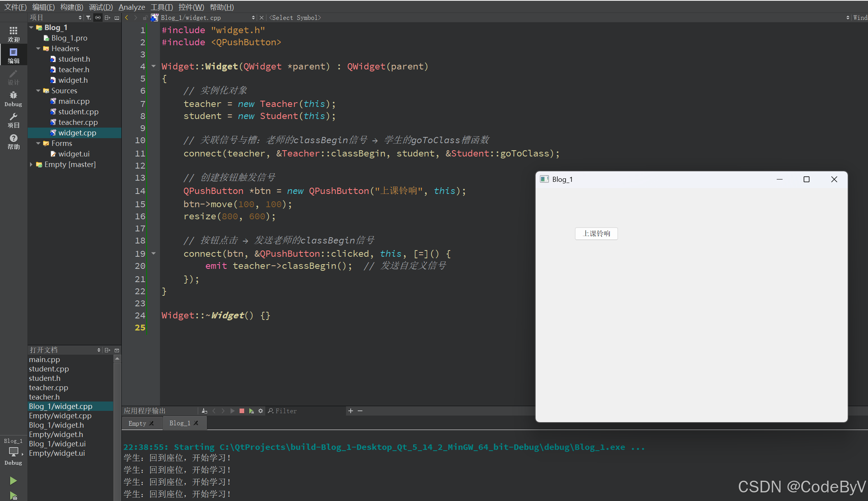
Task: Click the project tree filter icon
Action: tap(89, 18)
